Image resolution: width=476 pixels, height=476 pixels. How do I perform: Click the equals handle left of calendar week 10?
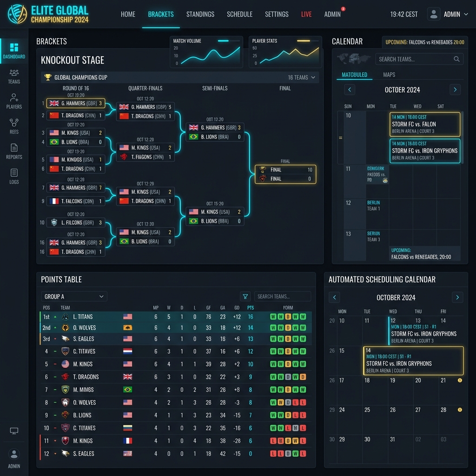340,138
